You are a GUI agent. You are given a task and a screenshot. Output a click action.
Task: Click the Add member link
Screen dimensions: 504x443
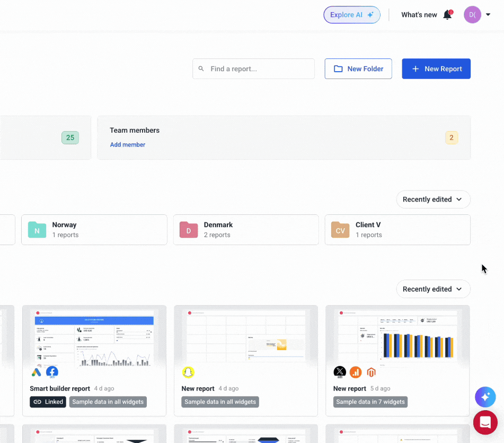point(127,144)
